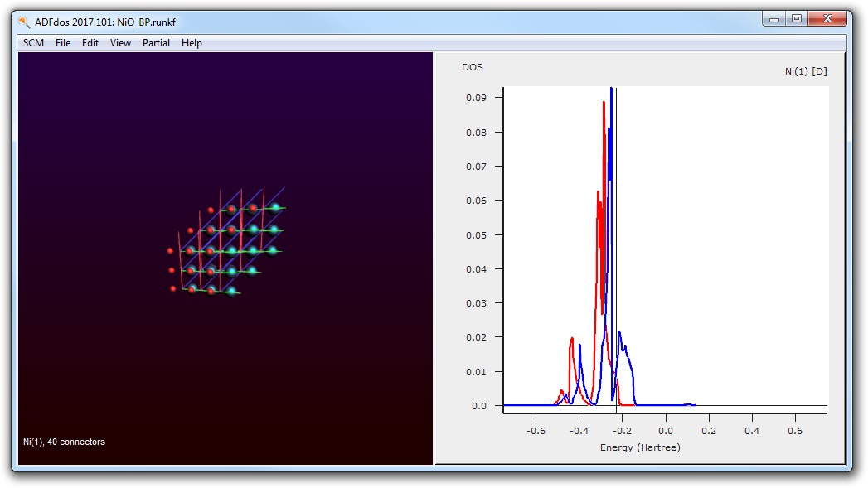Select the red atom at far left of lattice
Viewport: 868px width, 488px height.
coord(170,251)
